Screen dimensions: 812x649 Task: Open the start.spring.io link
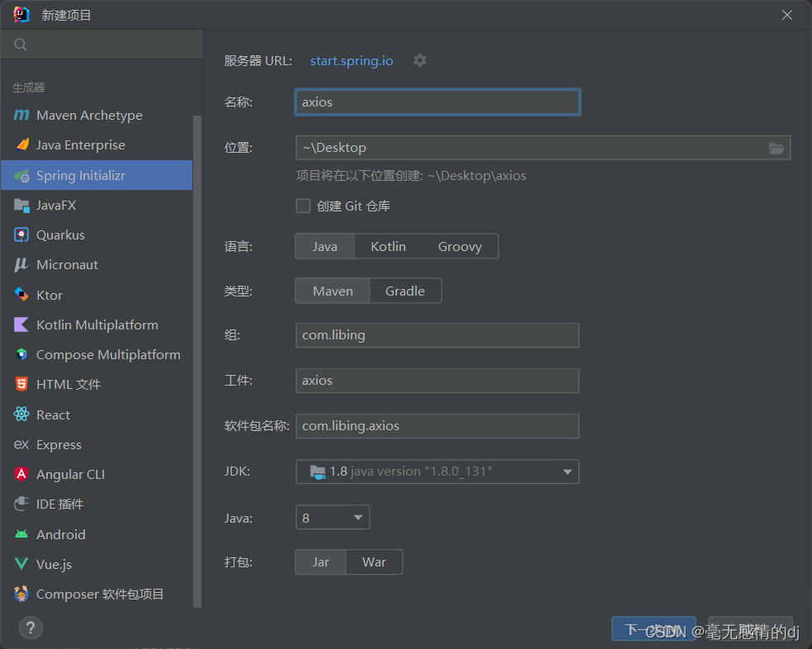352,60
